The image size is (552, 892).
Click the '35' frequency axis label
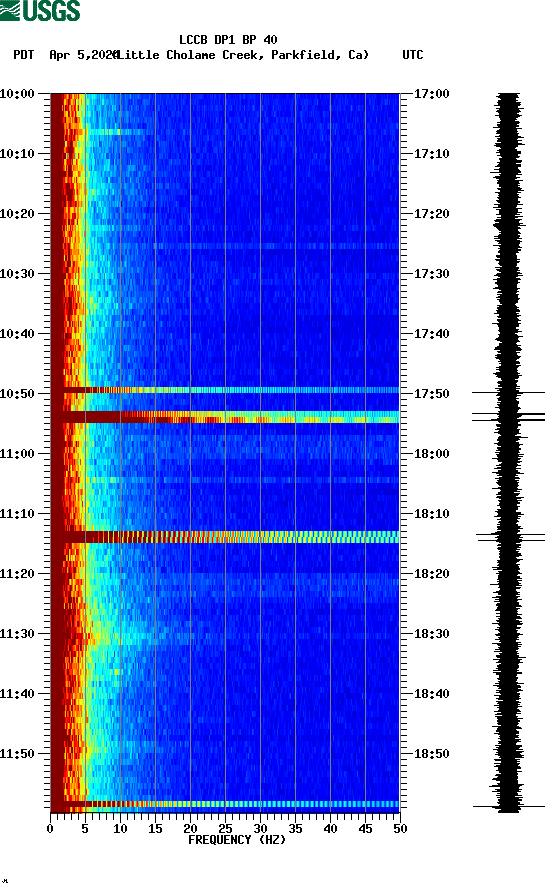tap(295, 829)
